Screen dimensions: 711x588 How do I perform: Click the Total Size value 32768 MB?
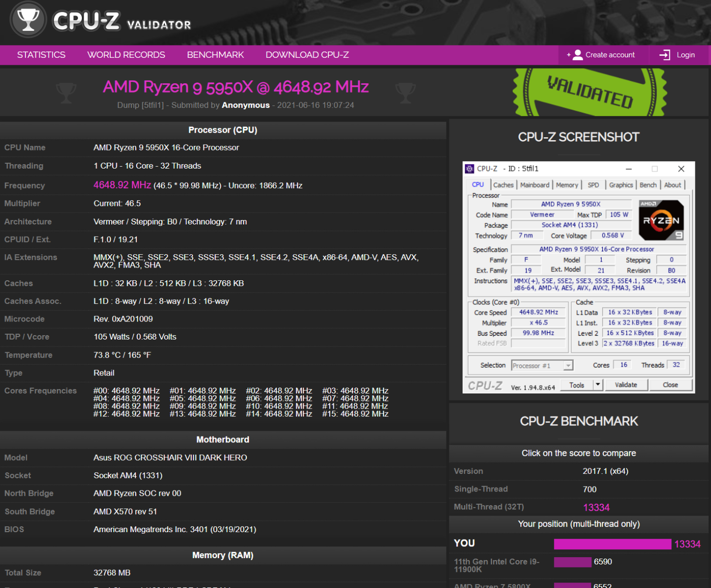coord(112,573)
